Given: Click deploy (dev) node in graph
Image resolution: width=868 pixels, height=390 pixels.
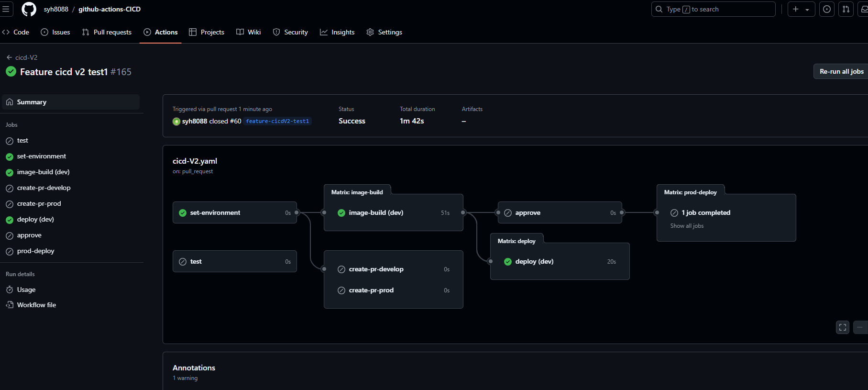Looking at the screenshot, I should [x=560, y=261].
